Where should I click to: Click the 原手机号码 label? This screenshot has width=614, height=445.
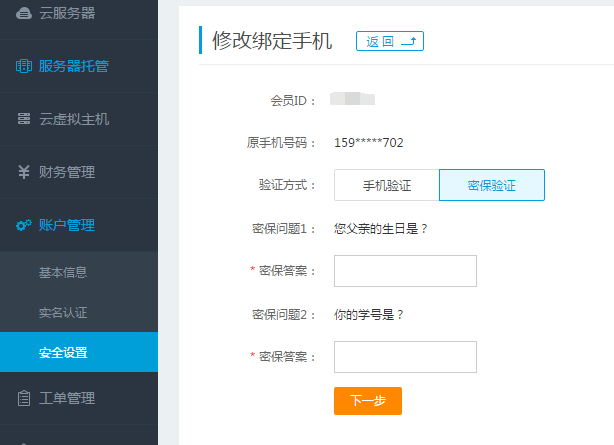(x=281, y=143)
